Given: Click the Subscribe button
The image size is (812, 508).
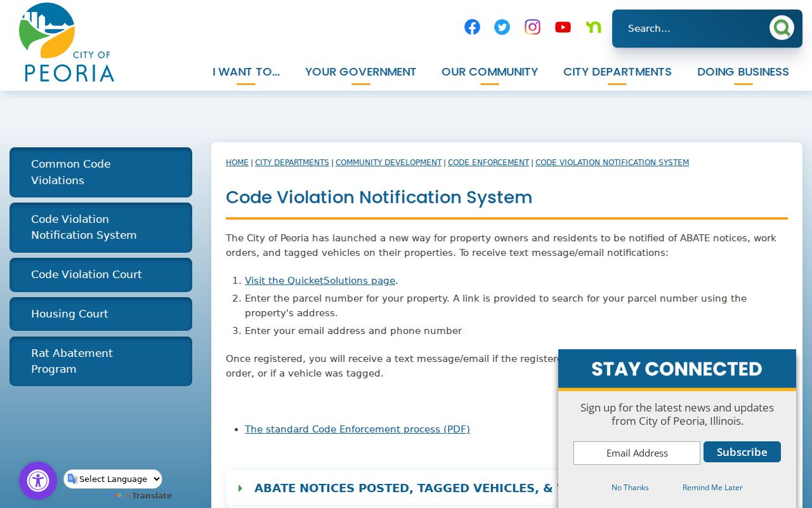Looking at the screenshot, I should point(742,452).
